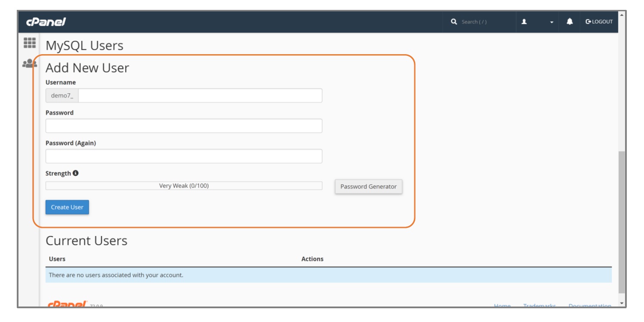
Task: Open the Password Generator
Action: [369, 187]
